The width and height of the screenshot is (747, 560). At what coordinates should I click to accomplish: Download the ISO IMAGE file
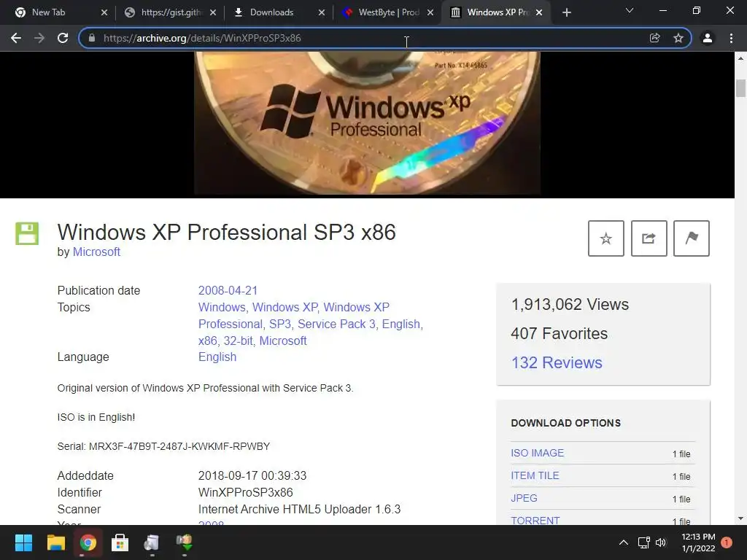point(538,453)
